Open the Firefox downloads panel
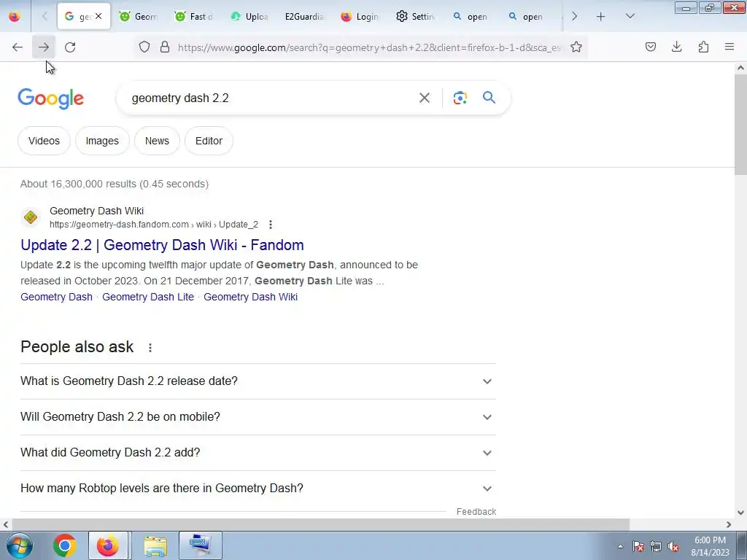Image resolution: width=747 pixels, height=560 pixels. pyautogui.click(x=677, y=47)
